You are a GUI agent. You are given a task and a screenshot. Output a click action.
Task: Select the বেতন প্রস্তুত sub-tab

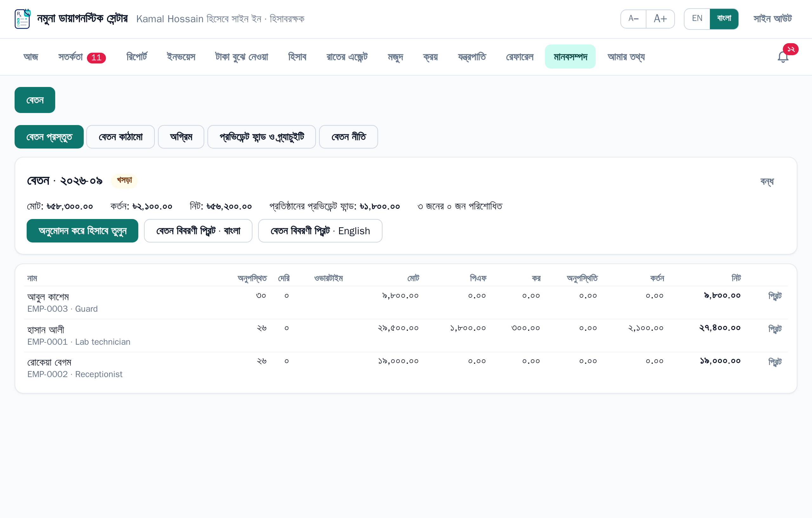click(x=49, y=137)
